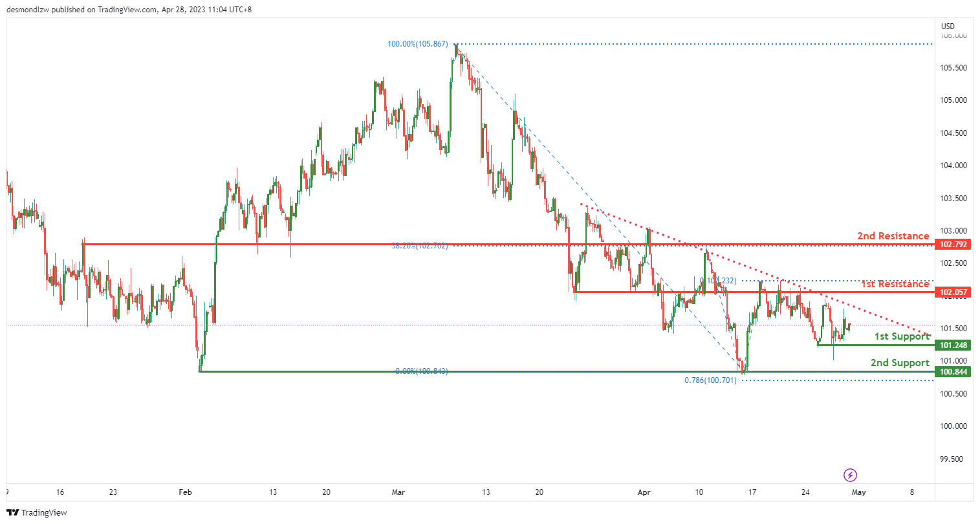
Task: Select the green 100.844 price tag
Action: point(953,372)
